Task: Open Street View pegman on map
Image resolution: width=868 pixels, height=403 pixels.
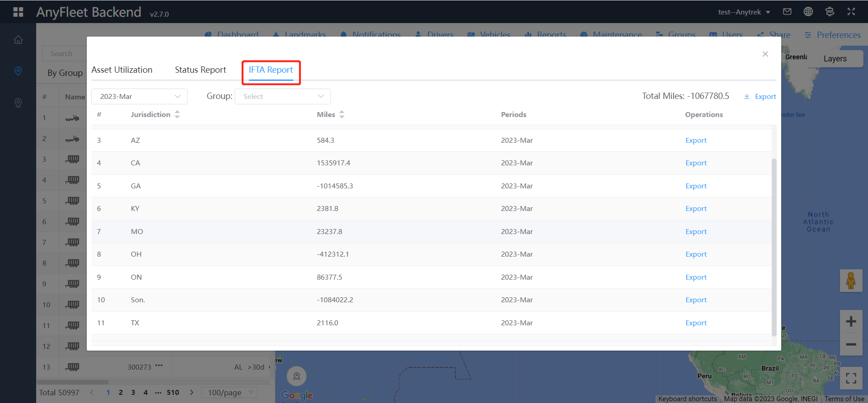Action: [851, 281]
